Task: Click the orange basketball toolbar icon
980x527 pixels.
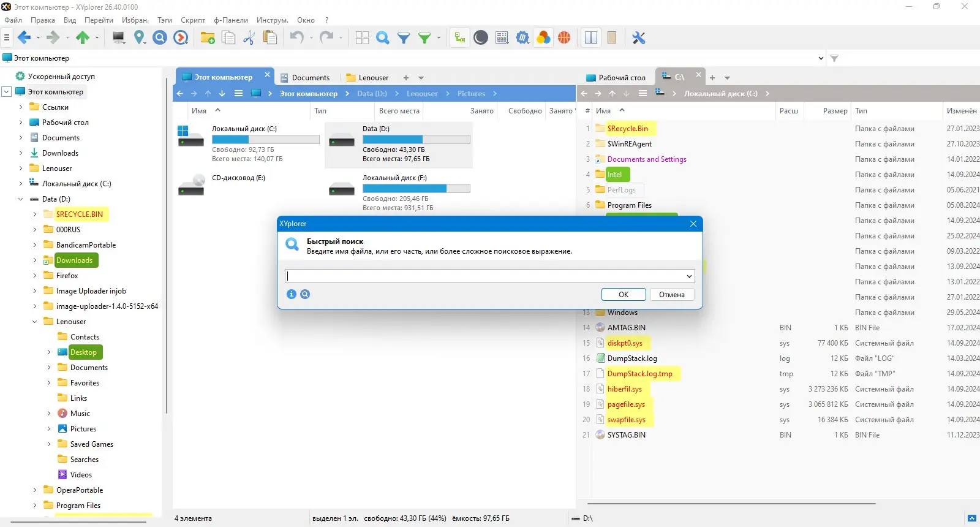Action: tap(564, 38)
